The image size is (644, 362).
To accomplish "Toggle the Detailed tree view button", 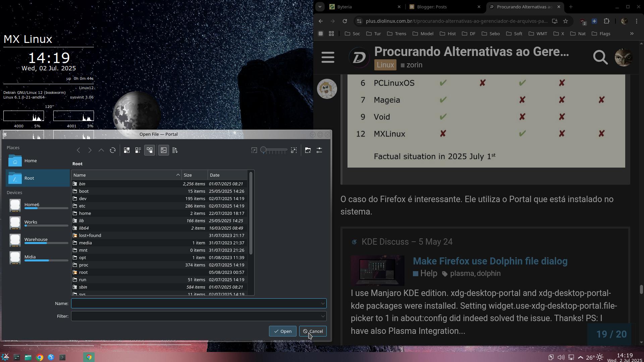I will [150, 150].
